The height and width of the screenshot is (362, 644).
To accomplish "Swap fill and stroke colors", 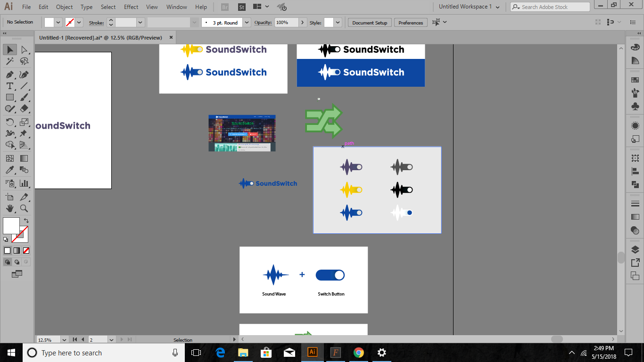I will [x=27, y=220].
